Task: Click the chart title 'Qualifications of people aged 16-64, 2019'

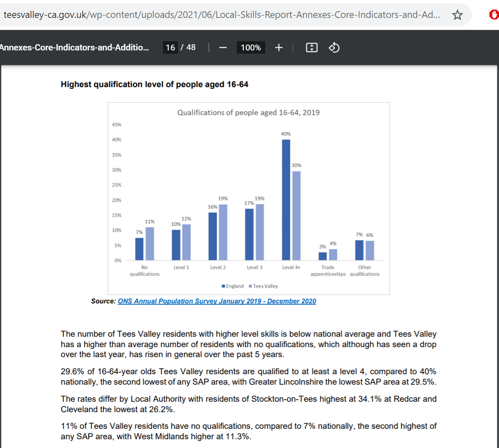Action: (x=248, y=113)
